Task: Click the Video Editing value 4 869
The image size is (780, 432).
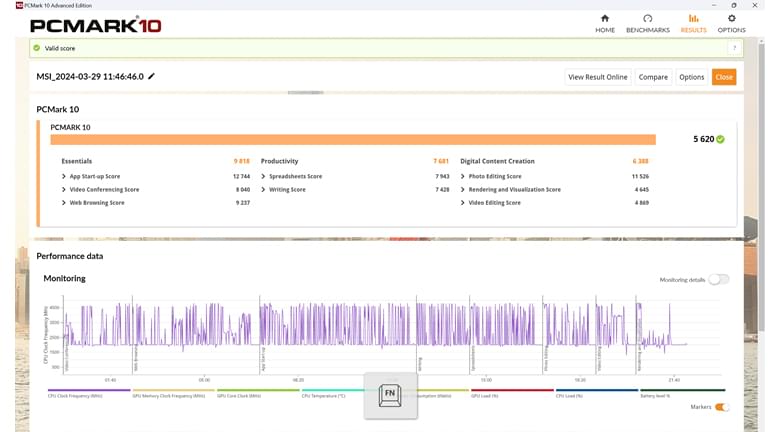Action: pos(642,203)
